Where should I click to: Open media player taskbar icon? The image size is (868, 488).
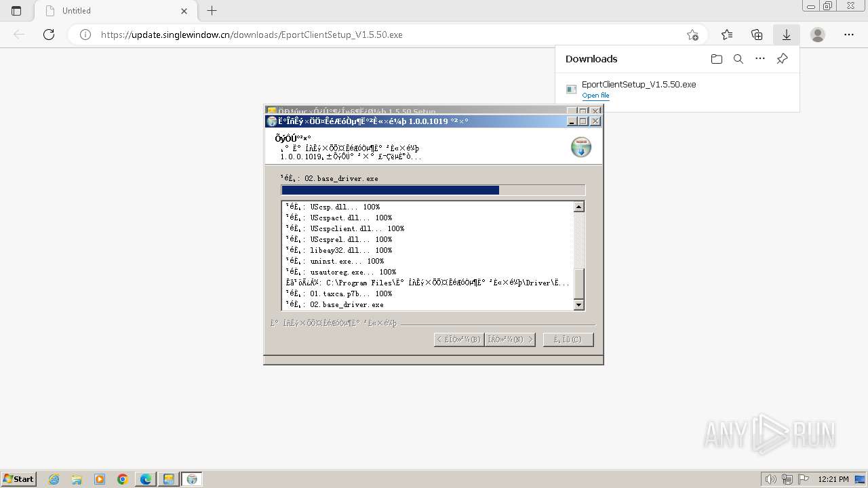[100, 479]
